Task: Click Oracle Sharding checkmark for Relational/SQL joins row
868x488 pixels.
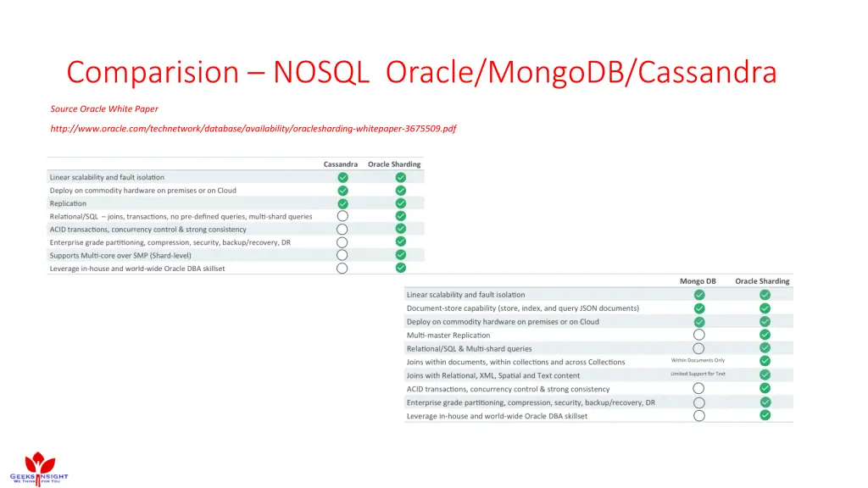Action: (401, 216)
